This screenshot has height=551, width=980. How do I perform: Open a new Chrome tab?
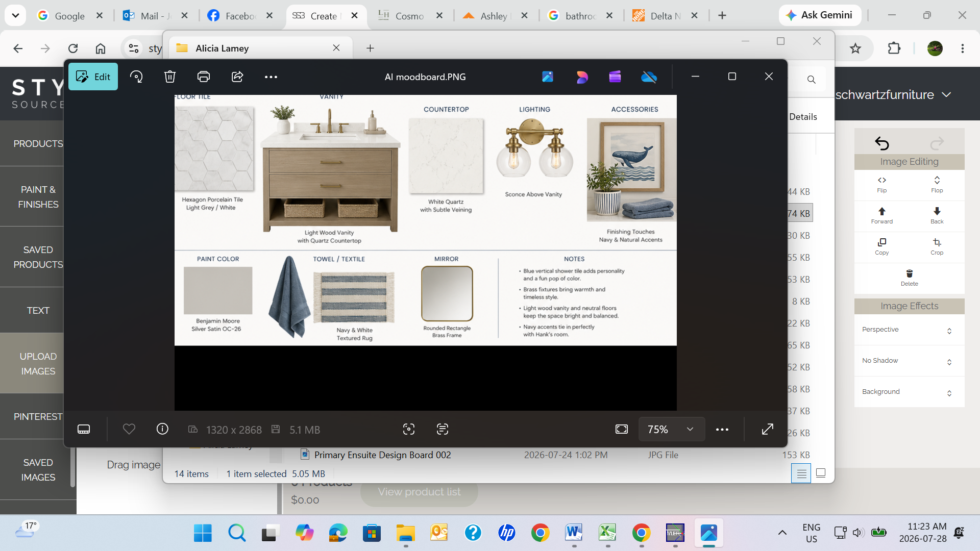pyautogui.click(x=722, y=16)
